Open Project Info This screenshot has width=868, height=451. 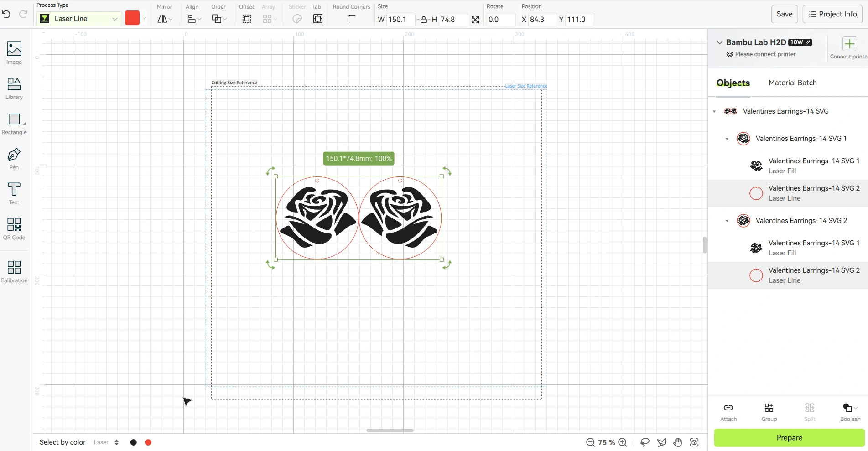832,14
